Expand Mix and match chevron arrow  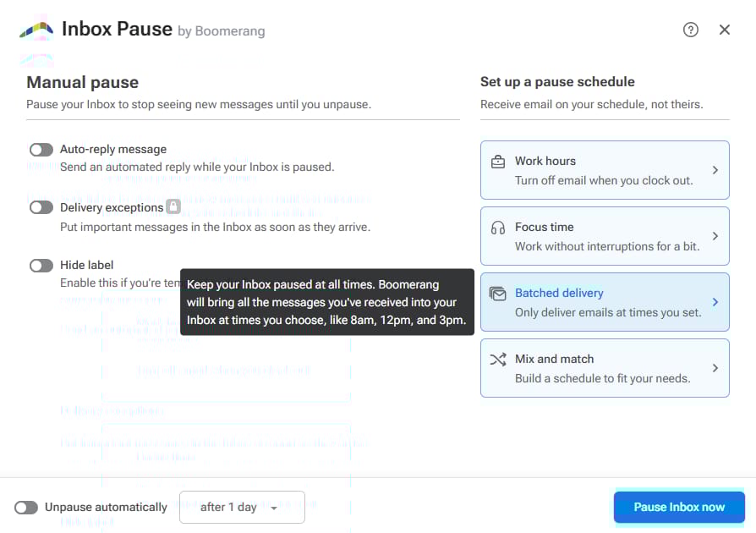[715, 368]
